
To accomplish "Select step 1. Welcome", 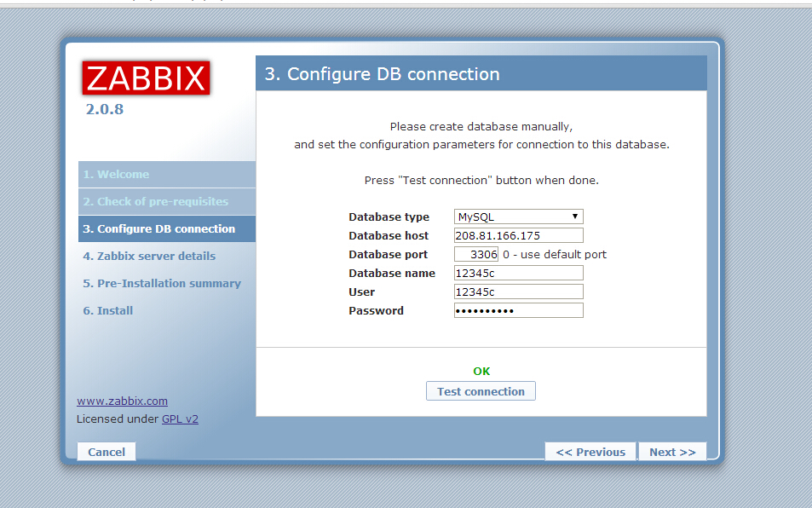I will 167,175.
